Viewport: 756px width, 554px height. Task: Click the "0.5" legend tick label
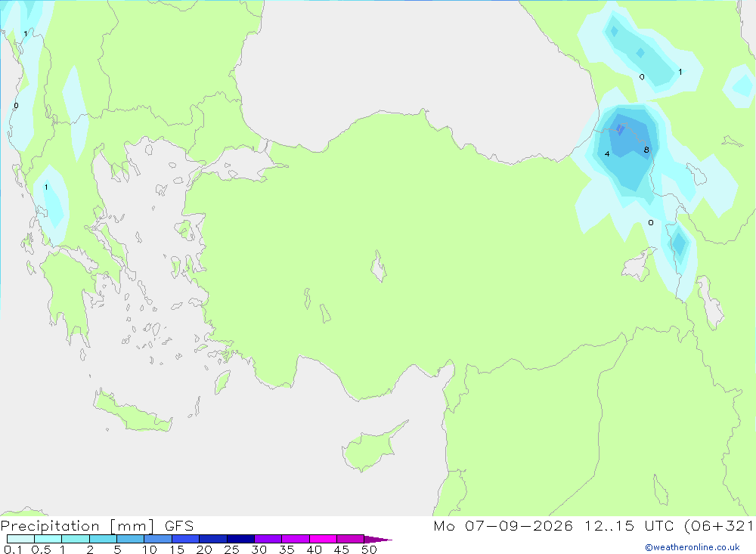tap(41, 549)
